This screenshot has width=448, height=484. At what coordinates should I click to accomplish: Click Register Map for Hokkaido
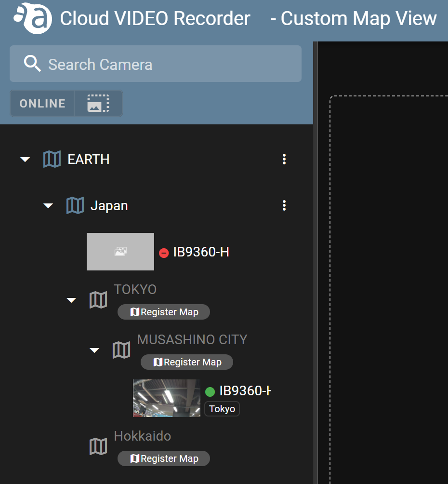pyautogui.click(x=163, y=458)
